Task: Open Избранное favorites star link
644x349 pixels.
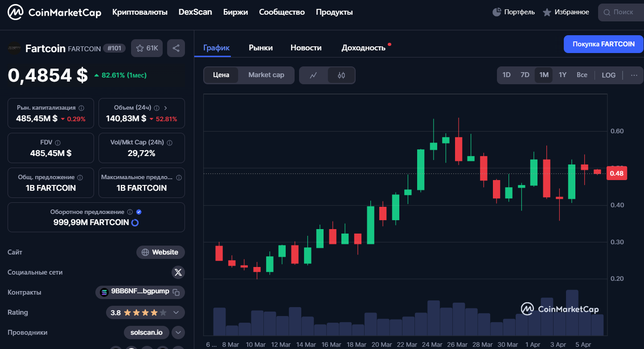Action: pos(566,12)
